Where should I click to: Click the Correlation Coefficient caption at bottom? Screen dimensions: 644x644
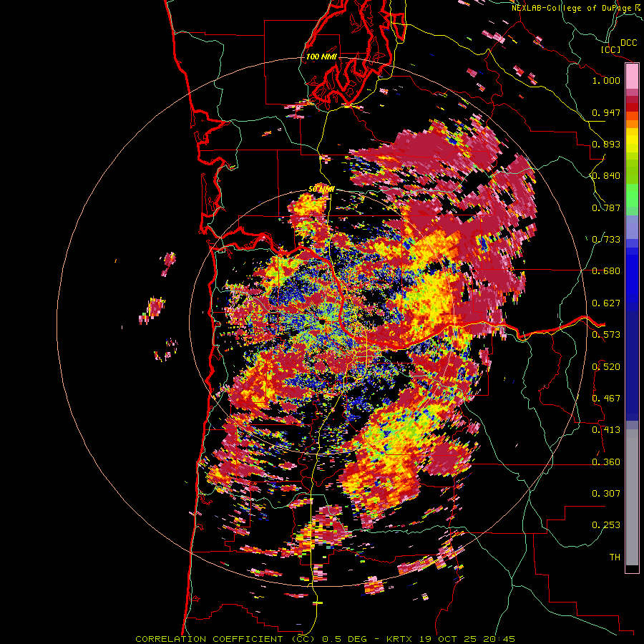325,639
